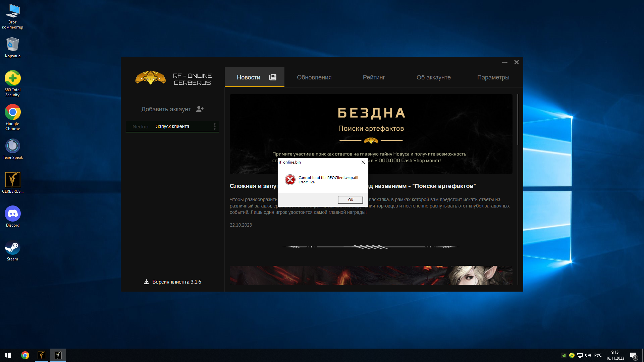Viewport: 644px width, 362px height.
Task: Open the TeamSpeak desktop icon
Action: pyautogui.click(x=13, y=146)
